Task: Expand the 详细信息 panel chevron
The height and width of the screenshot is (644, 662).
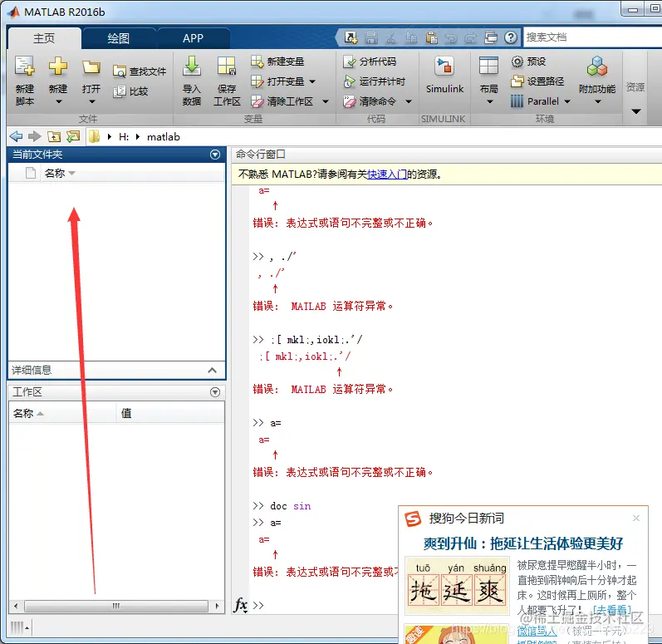Action: point(212,371)
